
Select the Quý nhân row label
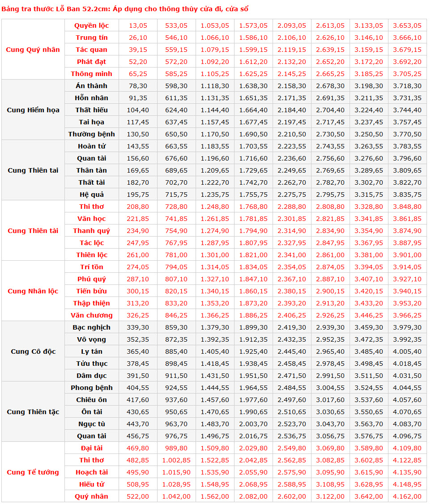(x=91, y=496)
